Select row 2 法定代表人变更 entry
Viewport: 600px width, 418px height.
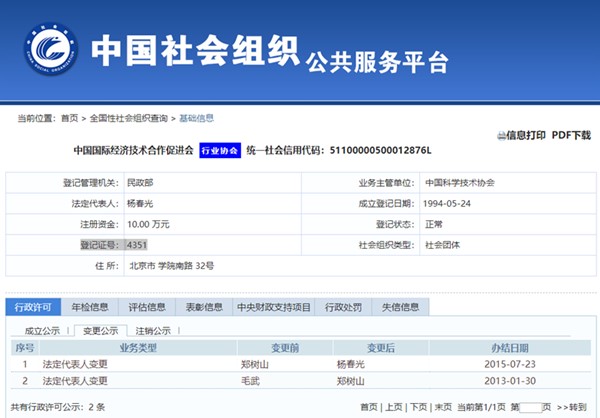click(75, 381)
